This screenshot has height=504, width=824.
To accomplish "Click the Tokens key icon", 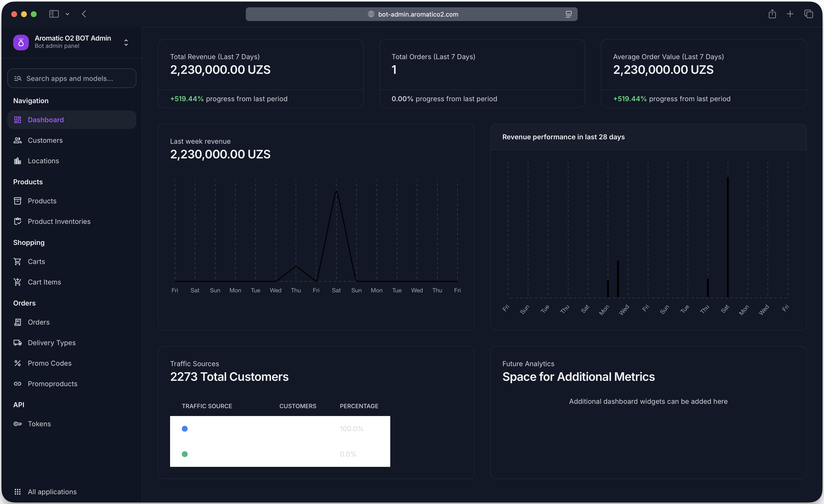I will 17,424.
